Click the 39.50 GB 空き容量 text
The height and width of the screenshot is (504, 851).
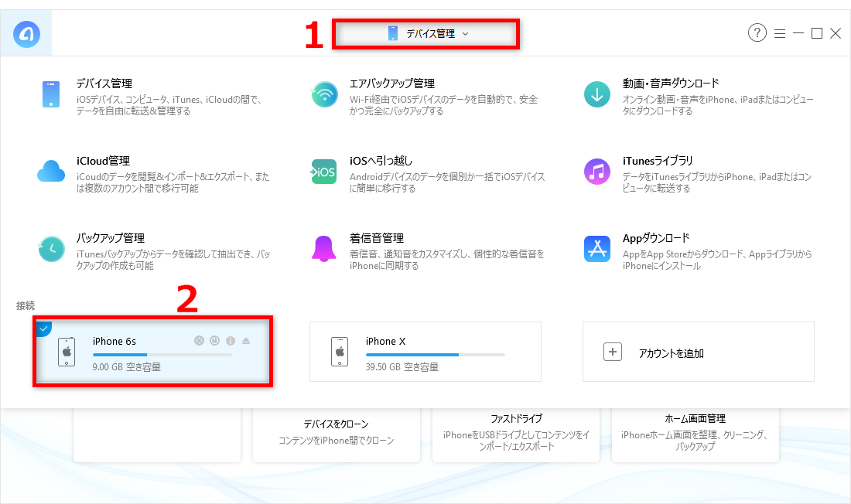402,366
